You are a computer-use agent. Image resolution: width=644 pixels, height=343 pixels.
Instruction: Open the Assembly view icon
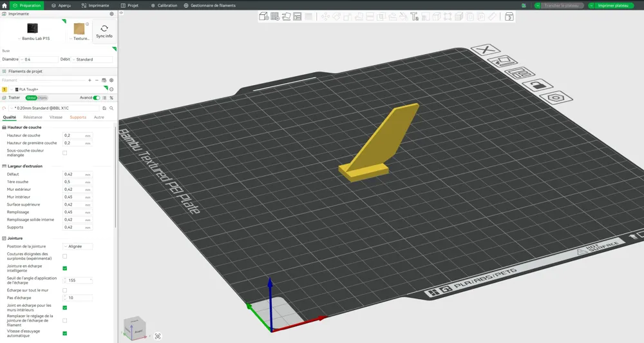(x=509, y=17)
